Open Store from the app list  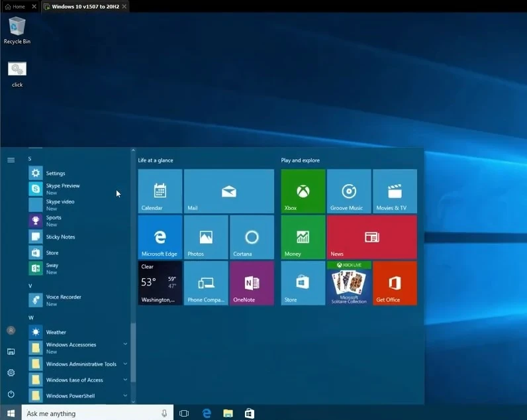78,252
